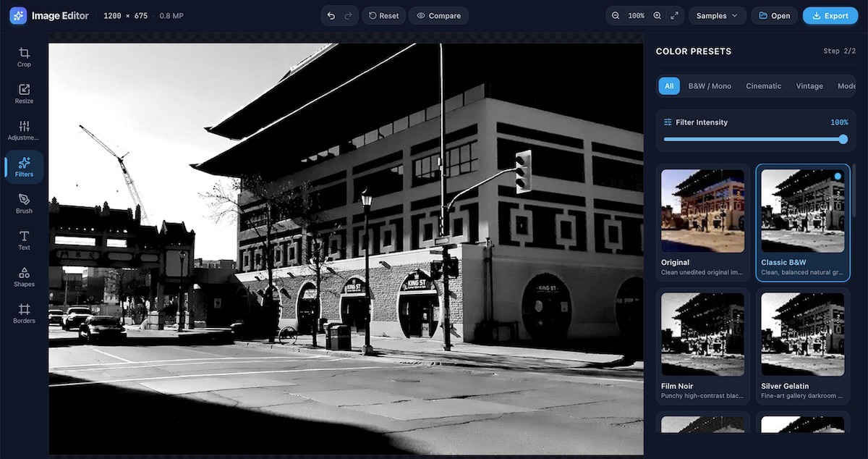The image size is (868, 459).
Task: Click the redo arrow
Action: [x=348, y=16]
